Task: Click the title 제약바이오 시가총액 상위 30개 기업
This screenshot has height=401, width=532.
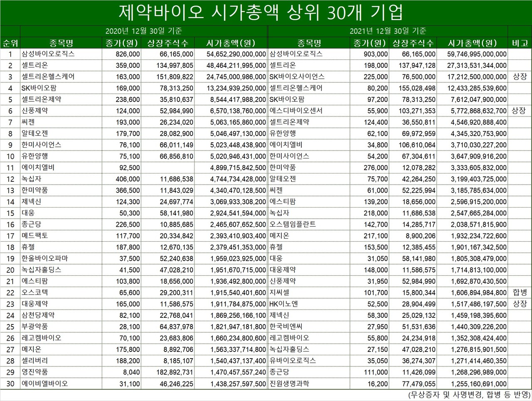Action: click(x=261, y=13)
